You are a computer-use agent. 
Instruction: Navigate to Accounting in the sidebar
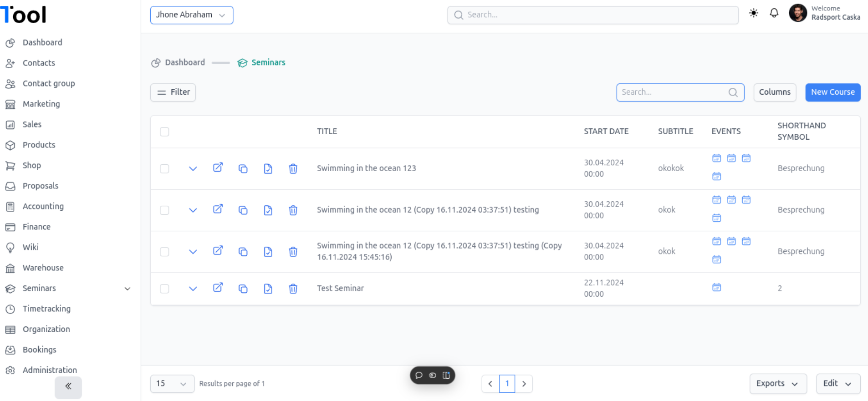(x=43, y=206)
